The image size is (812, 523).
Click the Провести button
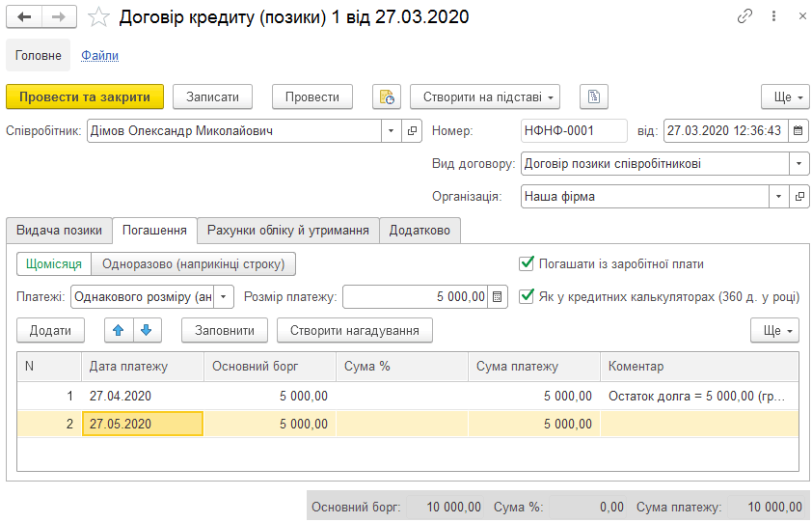312,96
